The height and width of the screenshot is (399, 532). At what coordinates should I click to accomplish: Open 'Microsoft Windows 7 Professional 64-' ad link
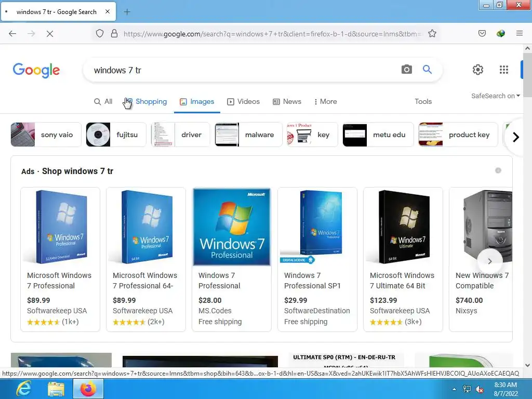tap(145, 281)
